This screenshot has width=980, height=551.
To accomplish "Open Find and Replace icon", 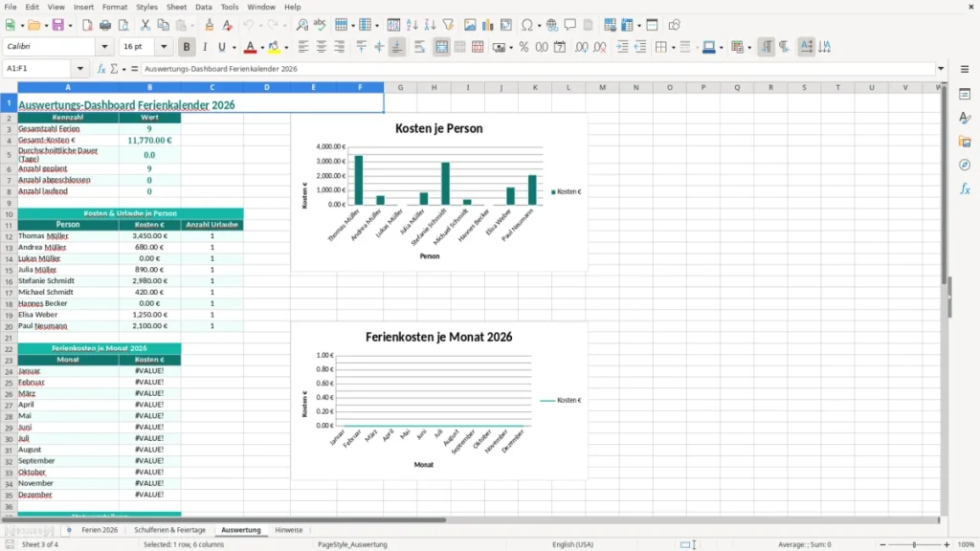I will pyautogui.click(x=301, y=25).
